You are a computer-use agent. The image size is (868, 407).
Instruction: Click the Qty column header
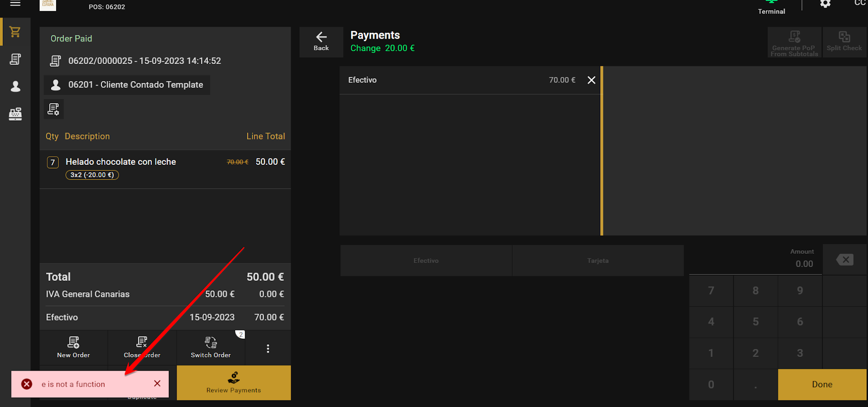(52, 136)
